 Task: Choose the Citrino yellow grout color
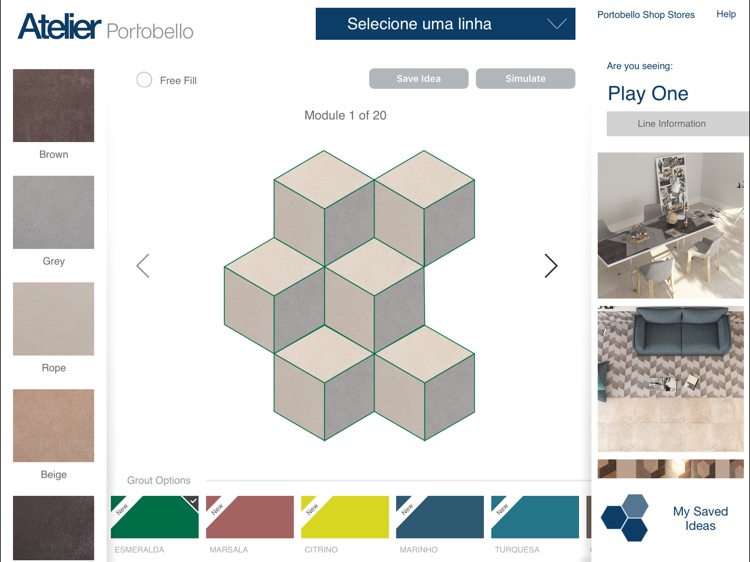point(345,517)
